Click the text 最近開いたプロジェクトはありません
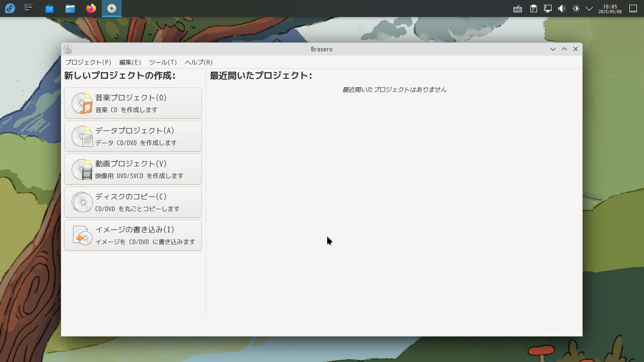Image resolution: width=644 pixels, height=362 pixels. click(x=394, y=90)
